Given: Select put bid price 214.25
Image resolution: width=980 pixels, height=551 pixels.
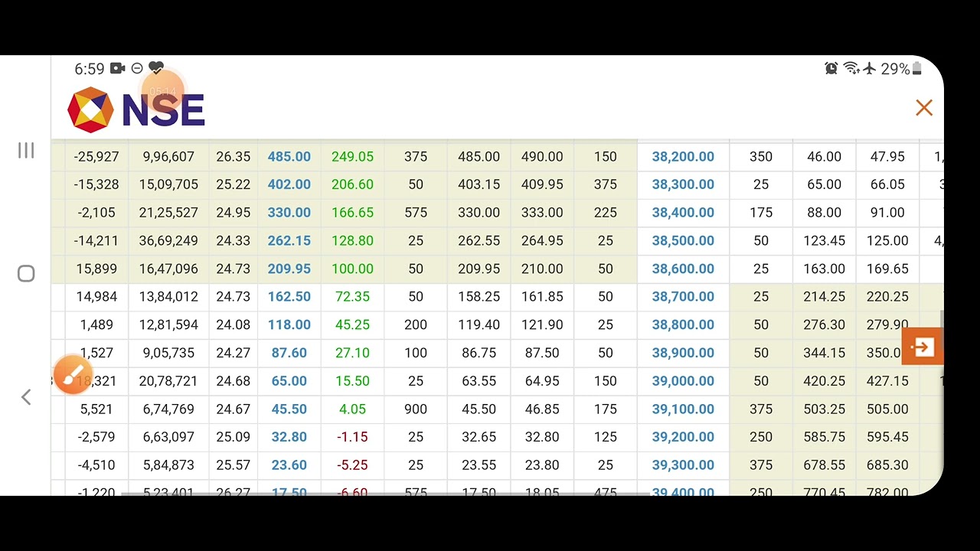Looking at the screenshot, I should 824,297.
